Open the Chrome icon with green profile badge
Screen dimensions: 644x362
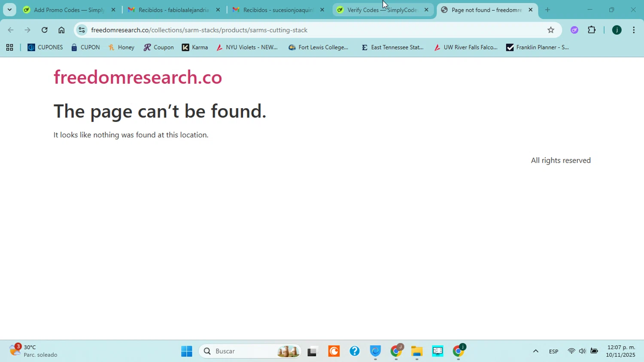click(x=459, y=351)
